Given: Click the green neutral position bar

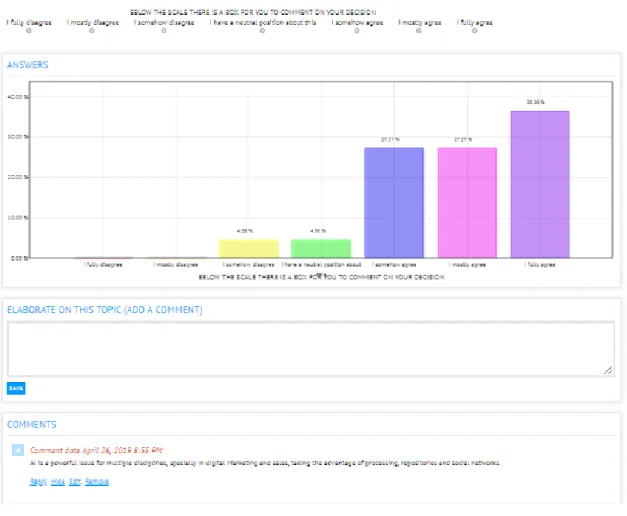Looking at the screenshot, I should pos(321,248).
